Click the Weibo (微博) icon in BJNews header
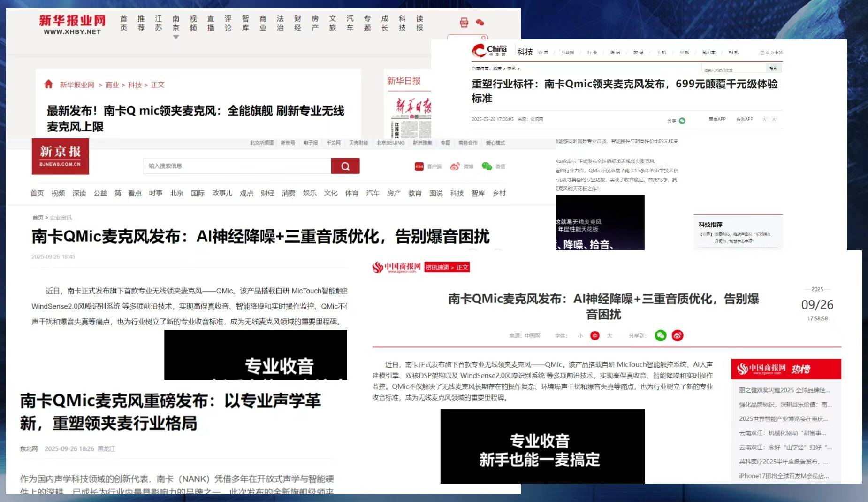Image resolution: width=868 pixels, height=502 pixels. (455, 166)
